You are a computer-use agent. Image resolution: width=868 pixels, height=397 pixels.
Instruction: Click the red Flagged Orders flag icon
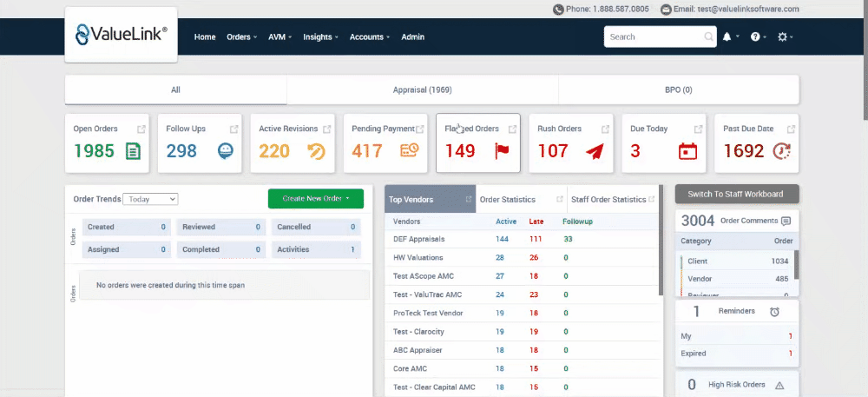(502, 151)
